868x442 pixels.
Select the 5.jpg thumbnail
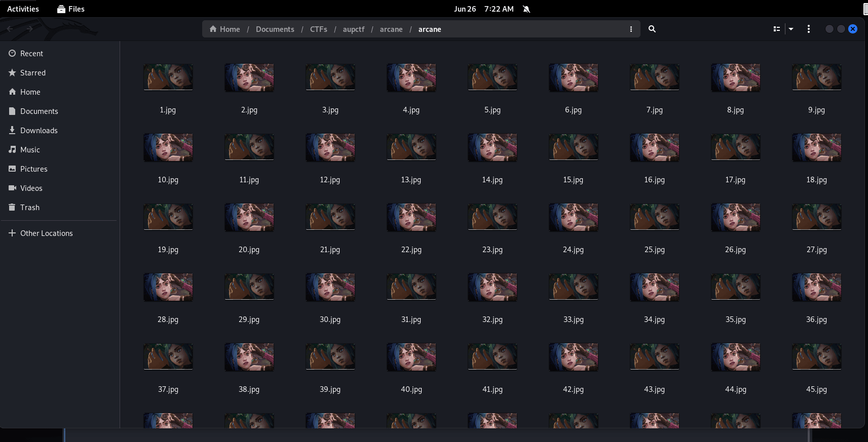[493, 77]
